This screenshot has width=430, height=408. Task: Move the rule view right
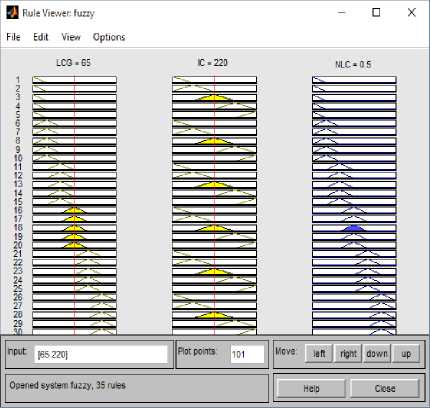pos(348,354)
